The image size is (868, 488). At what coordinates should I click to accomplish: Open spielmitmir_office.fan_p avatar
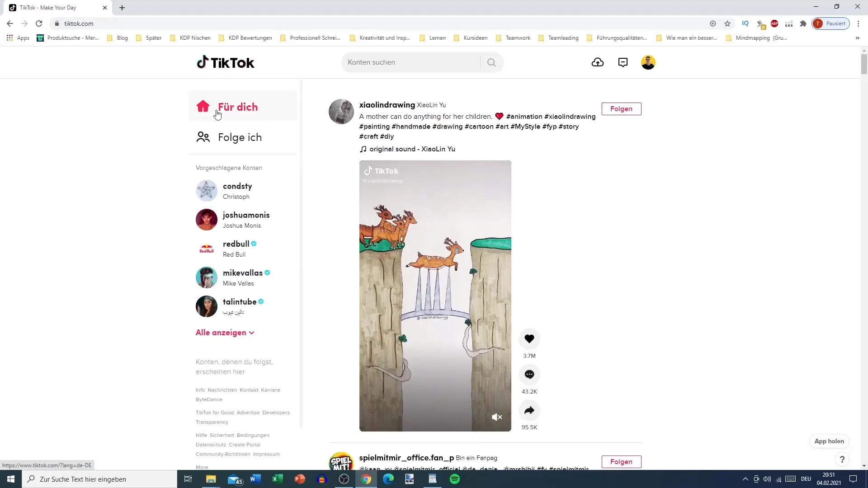[341, 461]
